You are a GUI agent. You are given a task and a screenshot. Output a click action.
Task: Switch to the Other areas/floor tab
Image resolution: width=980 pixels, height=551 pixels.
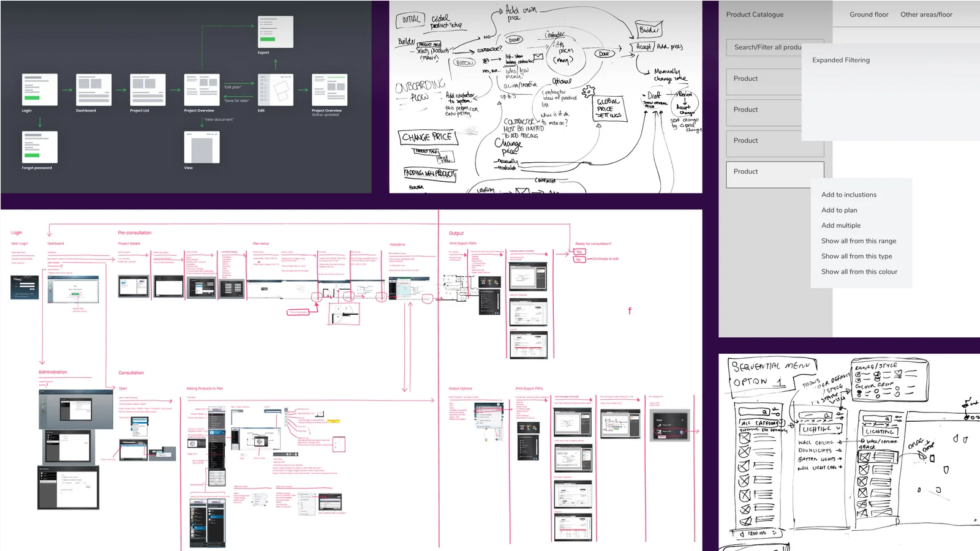[x=927, y=14]
